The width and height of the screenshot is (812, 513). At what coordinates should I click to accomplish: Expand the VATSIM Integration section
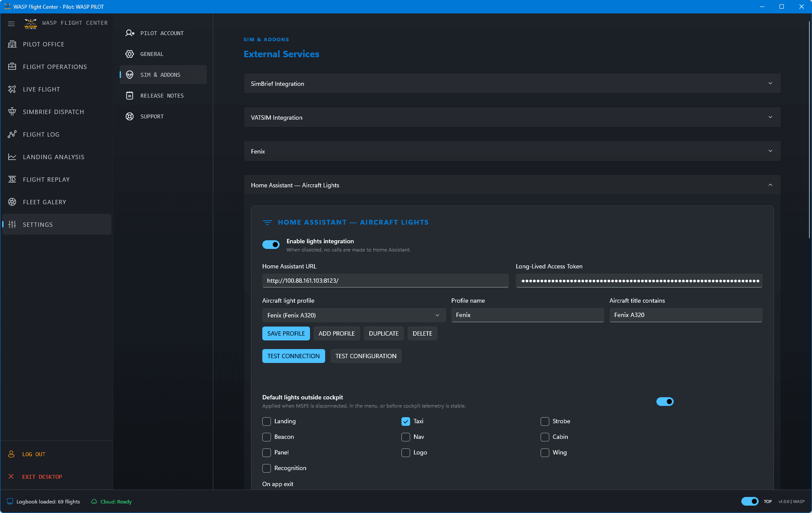point(512,117)
